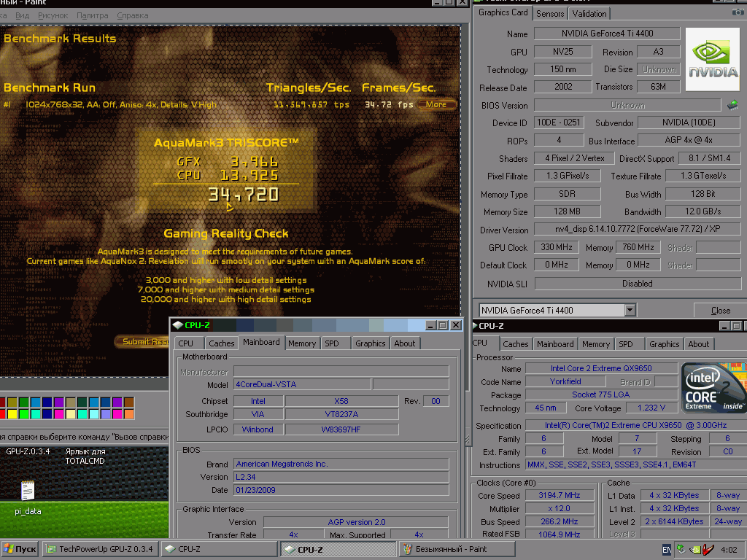Switch to TechPowerUp GPU-Z taskbar item

(99, 549)
